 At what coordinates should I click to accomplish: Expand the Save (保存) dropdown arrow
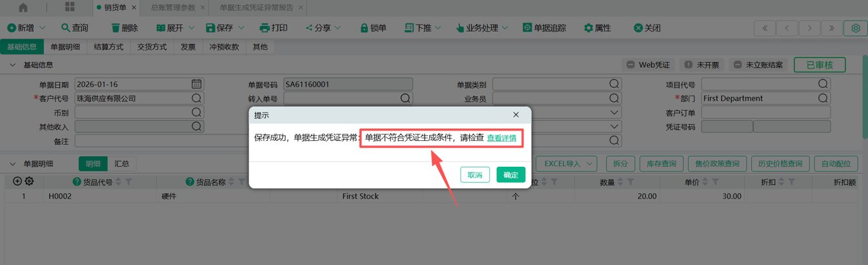pos(241,28)
